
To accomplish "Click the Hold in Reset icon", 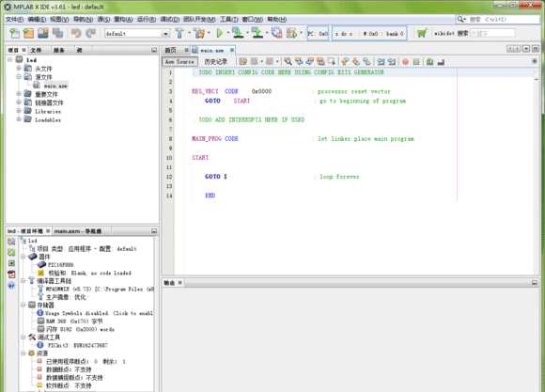I will click(277, 33).
